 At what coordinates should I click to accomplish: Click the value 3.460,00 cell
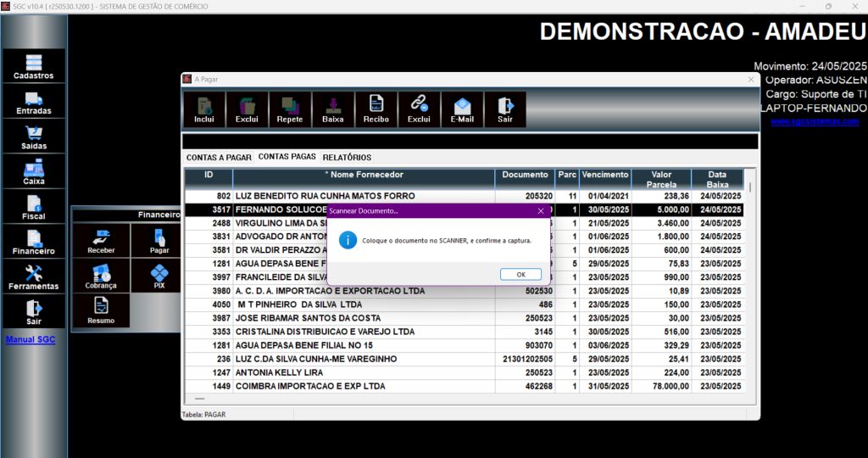[x=661, y=223]
